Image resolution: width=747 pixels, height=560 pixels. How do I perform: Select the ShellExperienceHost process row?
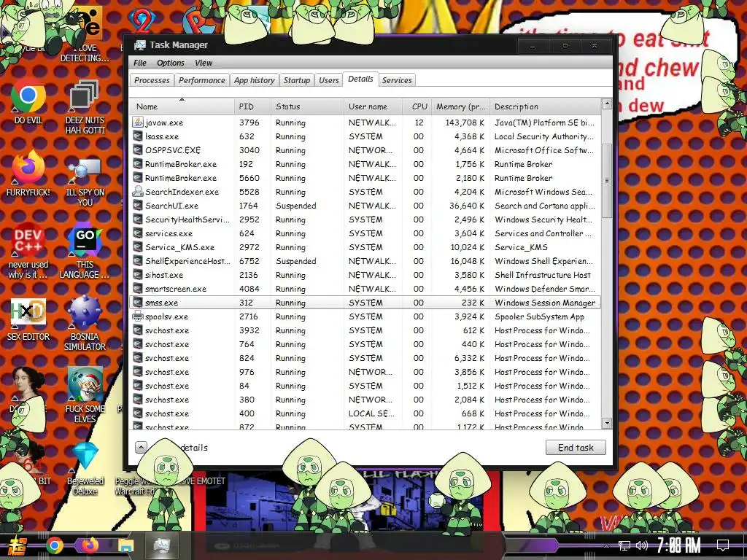pyautogui.click(x=365, y=261)
